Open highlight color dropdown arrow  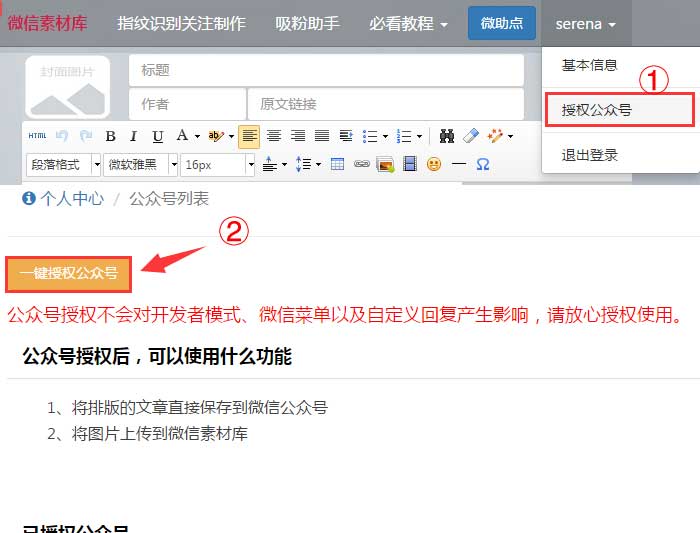pos(231,136)
